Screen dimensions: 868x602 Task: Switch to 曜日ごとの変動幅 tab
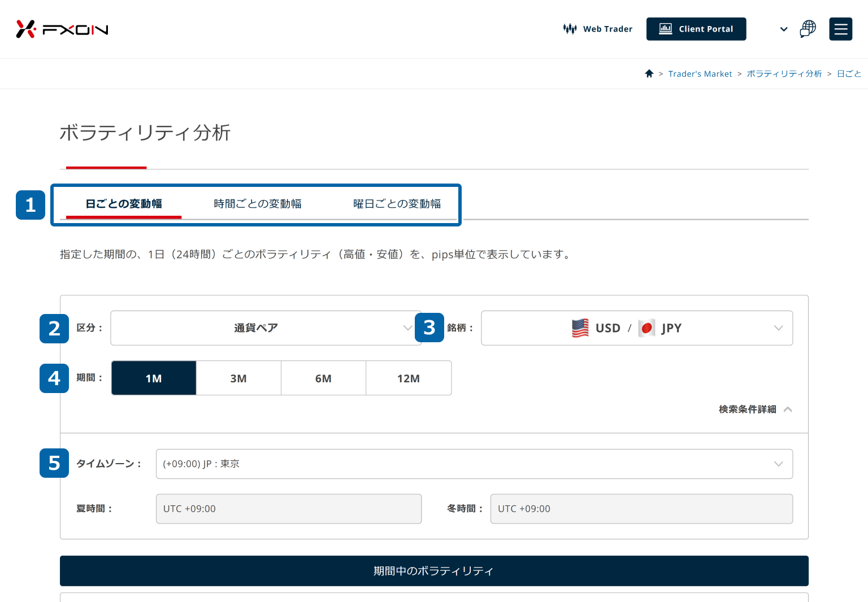pos(397,204)
